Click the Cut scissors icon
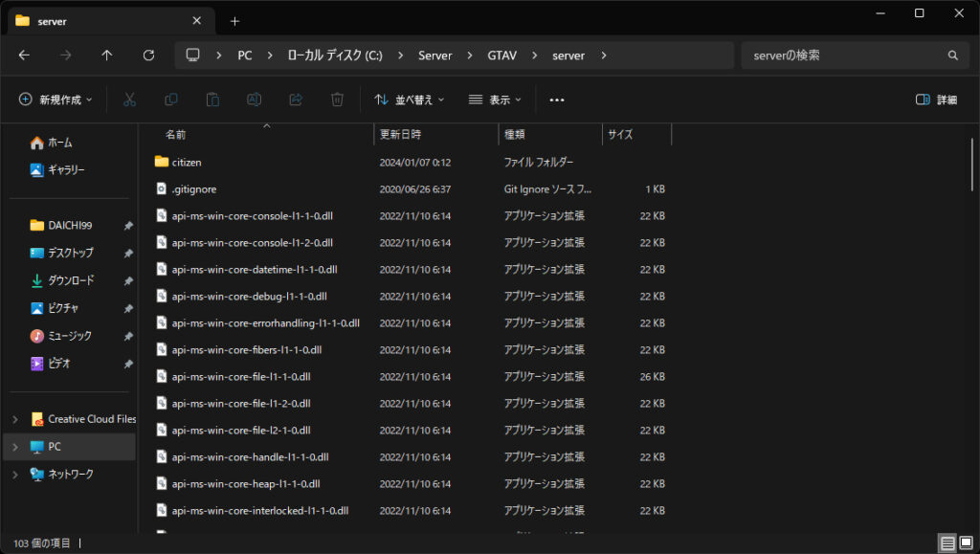Screen dimensions: 980x554 (129, 100)
